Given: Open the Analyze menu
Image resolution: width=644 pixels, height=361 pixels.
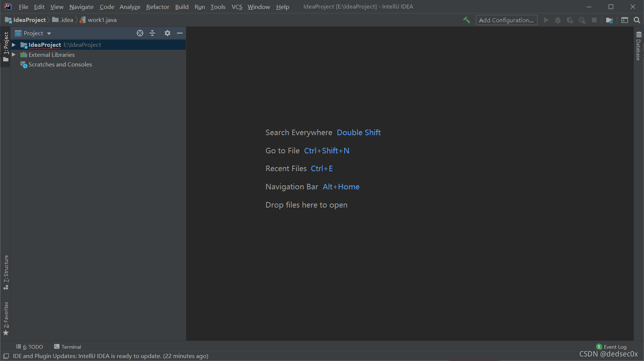Looking at the screenshot, I should [130, 7].
